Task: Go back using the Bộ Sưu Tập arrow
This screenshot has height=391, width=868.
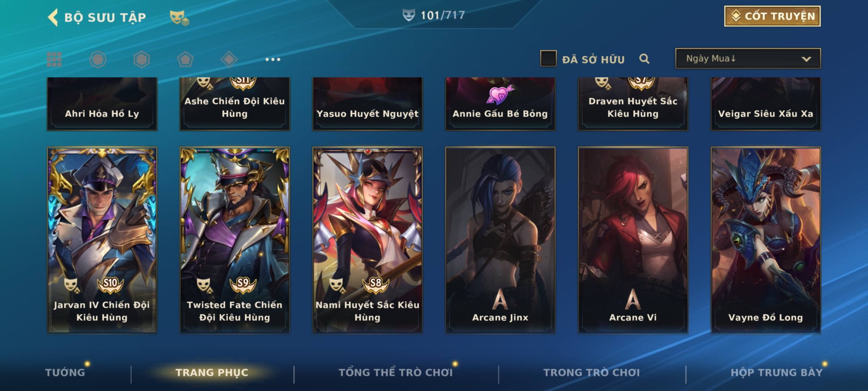Action: click(x=53, y=17)
